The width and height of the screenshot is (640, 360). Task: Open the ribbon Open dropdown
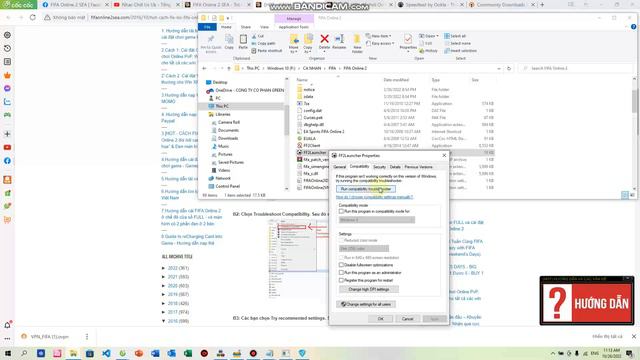tap(429, 36)
